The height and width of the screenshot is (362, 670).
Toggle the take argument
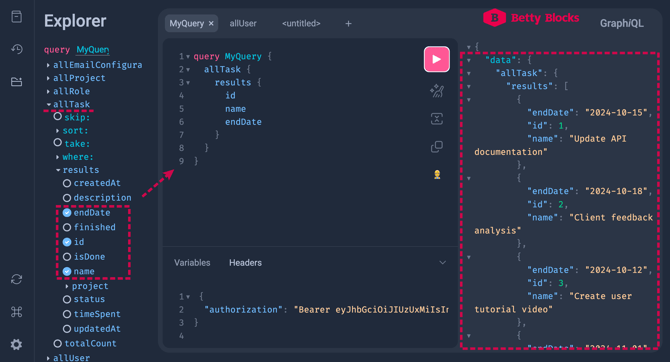[58, 143]
